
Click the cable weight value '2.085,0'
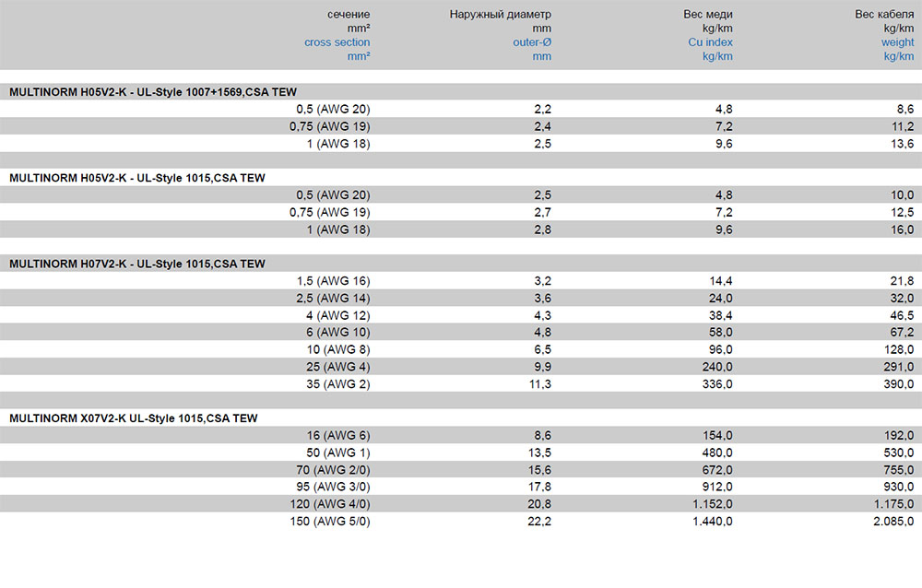(893, 521)
